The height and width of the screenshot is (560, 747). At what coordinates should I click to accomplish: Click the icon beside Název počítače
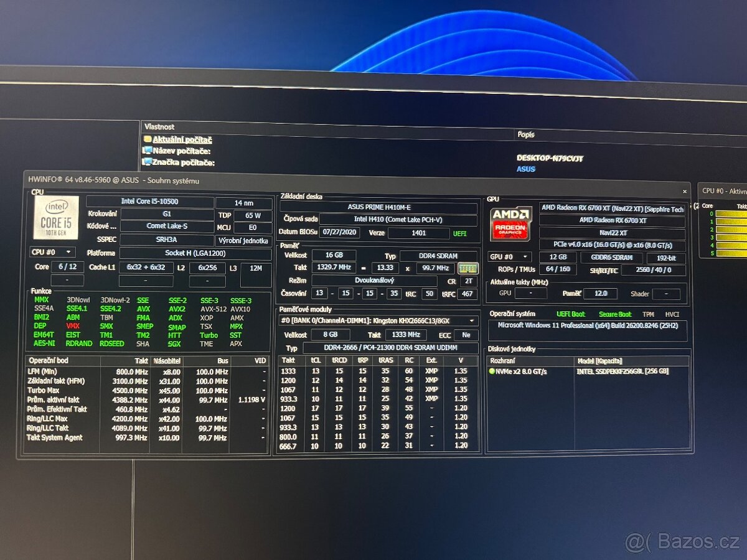(148, 151)
